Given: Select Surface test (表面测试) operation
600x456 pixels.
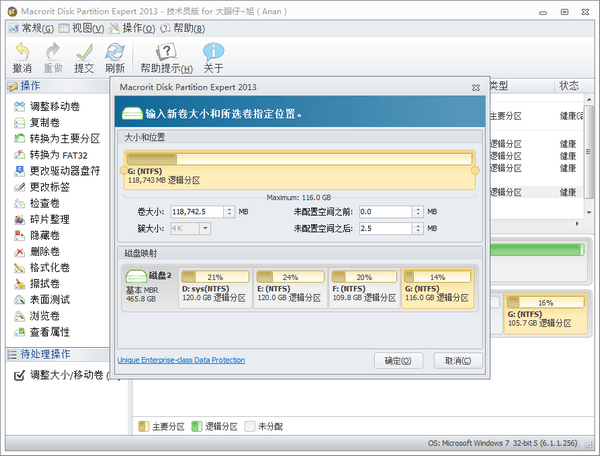Looking at the screenshot, I should tap(42, 300).
